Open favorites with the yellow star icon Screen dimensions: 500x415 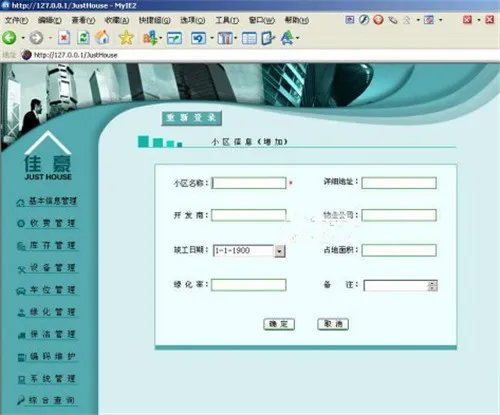pos(126,38)
